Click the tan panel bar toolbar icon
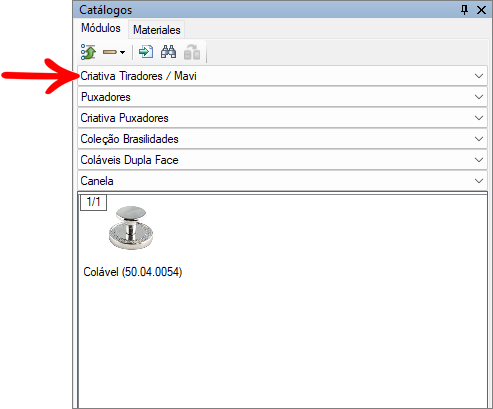This screenshot has height=409, width=493. coord(110,52)
